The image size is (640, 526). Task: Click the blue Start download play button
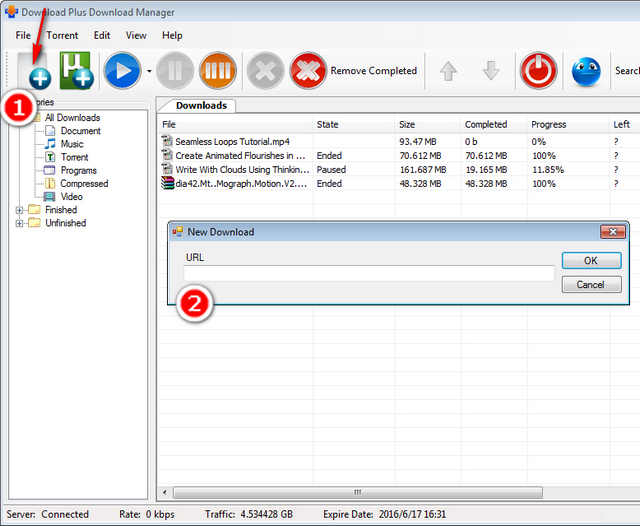pyautogui.click(x=122, y=71)
